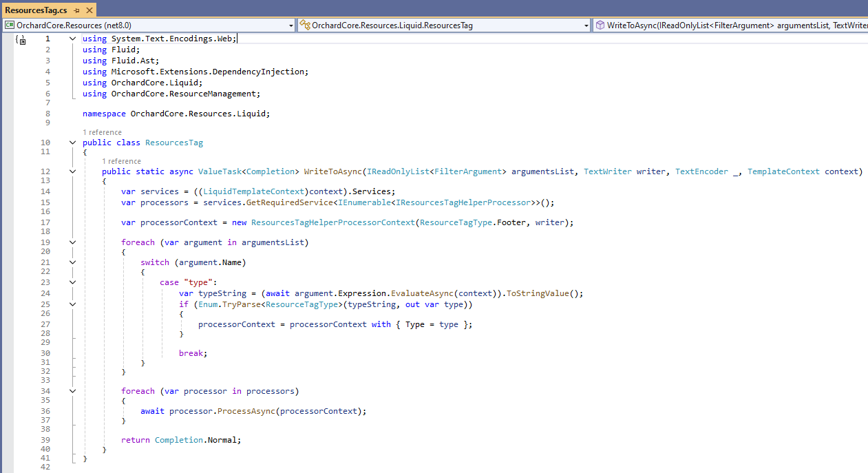868x473 pixels.
Task: Click 'DependencyInjection' in the line 4 using
Action: point(258,72)
